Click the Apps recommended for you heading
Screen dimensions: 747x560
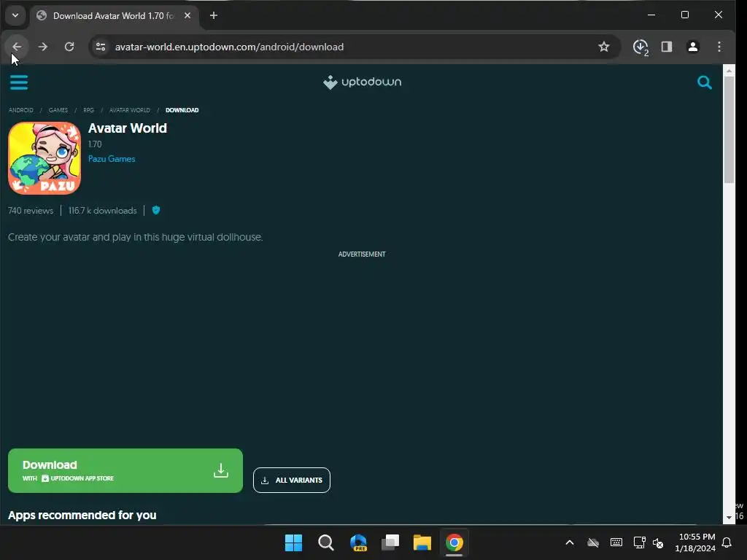coord(82,516)
